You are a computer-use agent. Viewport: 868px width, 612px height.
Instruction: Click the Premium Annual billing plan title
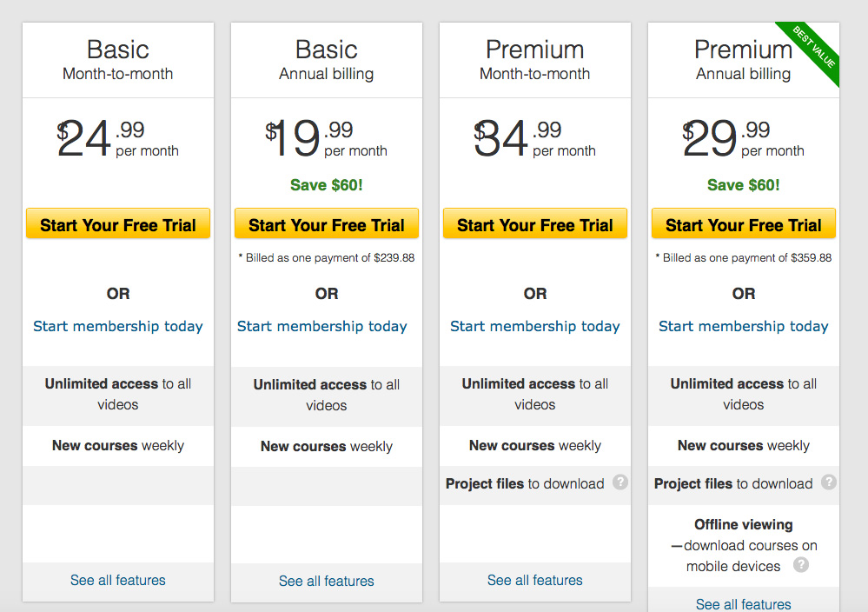[744, 60]
